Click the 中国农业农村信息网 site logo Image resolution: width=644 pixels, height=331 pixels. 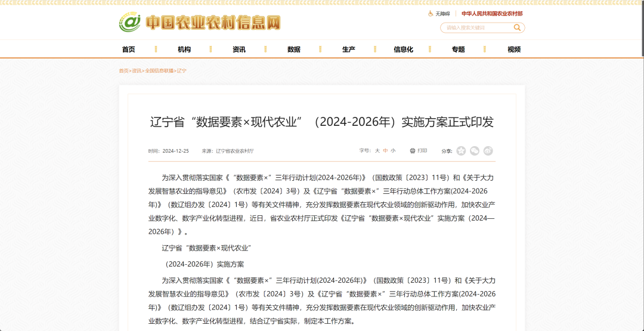[x=200, y=22]
